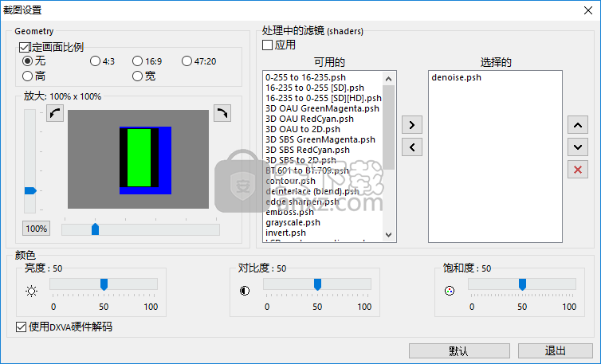The height and width of the screenshot is (364, 601).
Task: Close the 截图设置 dialog
Action: pyautogui.click(x=588, y=10)
